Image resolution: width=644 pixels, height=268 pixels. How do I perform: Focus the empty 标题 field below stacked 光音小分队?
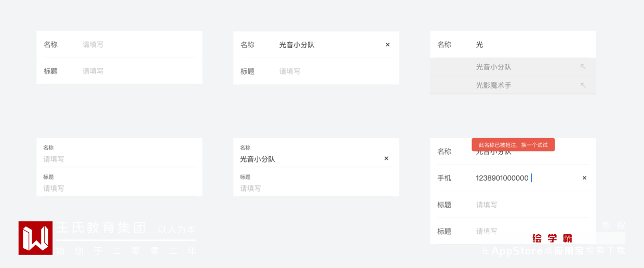(312, 188)
